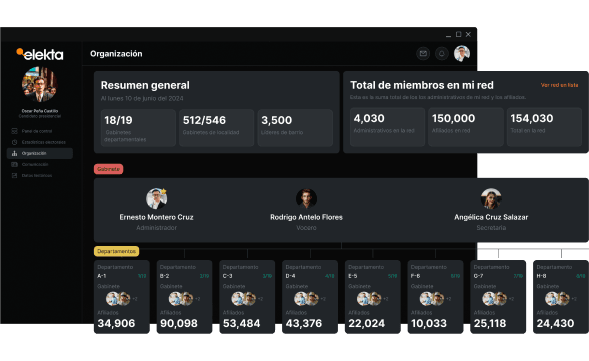This screenshot has height=361, width=589.
Task: Click the elekta logo
Action: [x=40, y=54]
